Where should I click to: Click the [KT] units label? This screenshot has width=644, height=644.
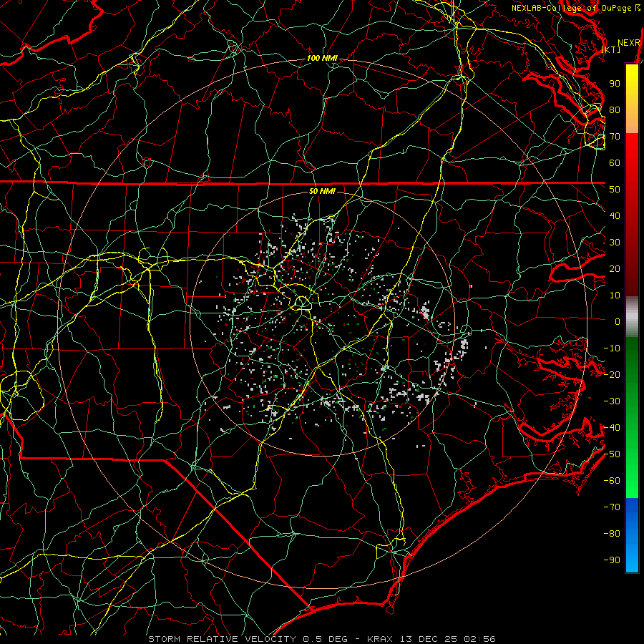(611, 49)
